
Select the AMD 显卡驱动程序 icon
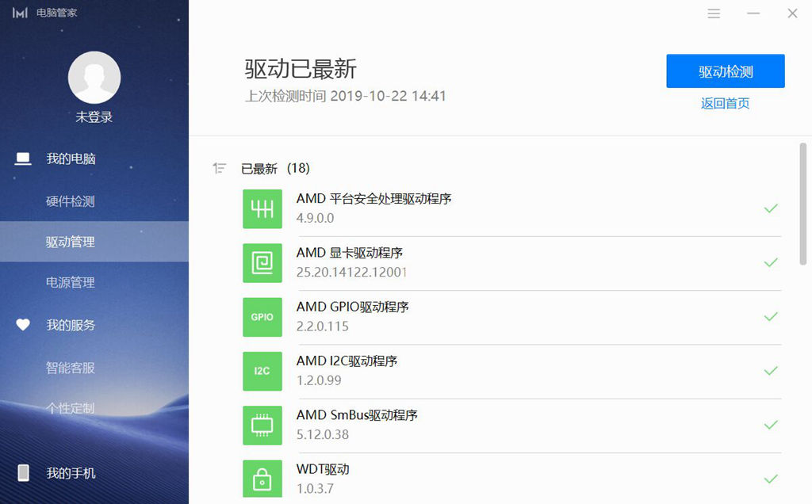coord(262,262)
